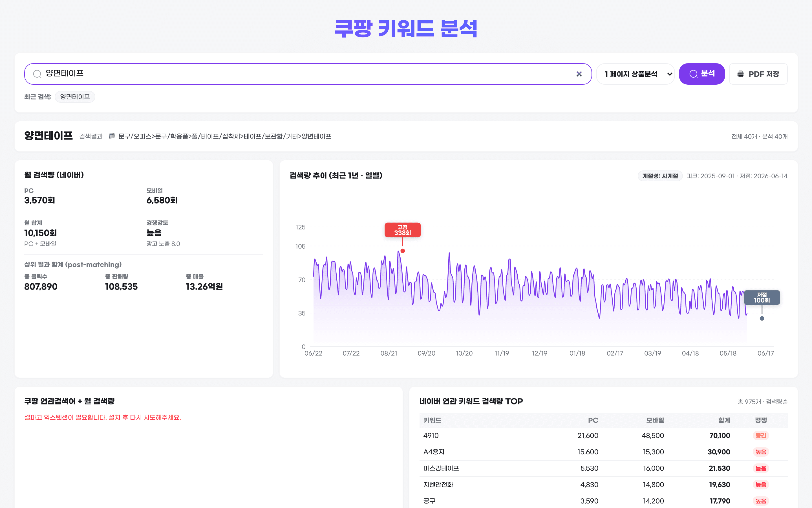Click the 쿠팡 키워드 분석 page title
812x508 pixels.
click(x=406, y=29)
